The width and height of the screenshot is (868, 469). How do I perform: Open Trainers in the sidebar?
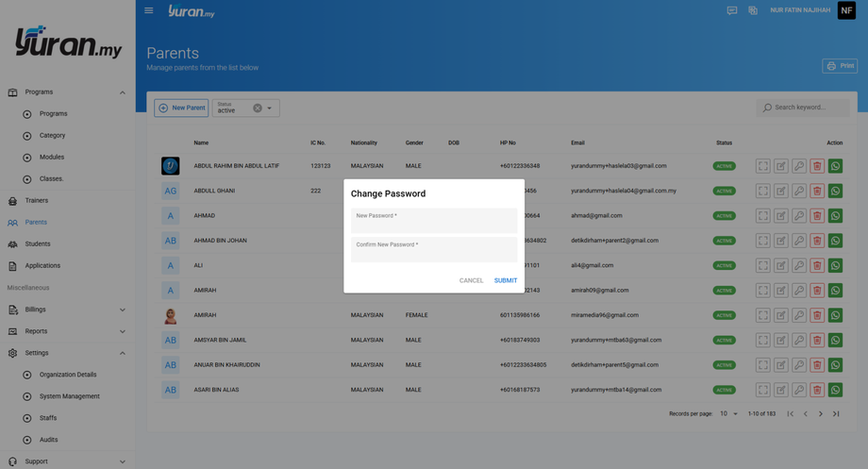pos(36,201)
